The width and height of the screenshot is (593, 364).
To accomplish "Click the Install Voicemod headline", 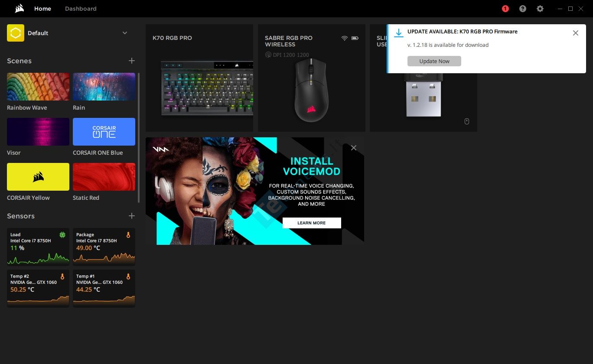I will pos(312,166).
